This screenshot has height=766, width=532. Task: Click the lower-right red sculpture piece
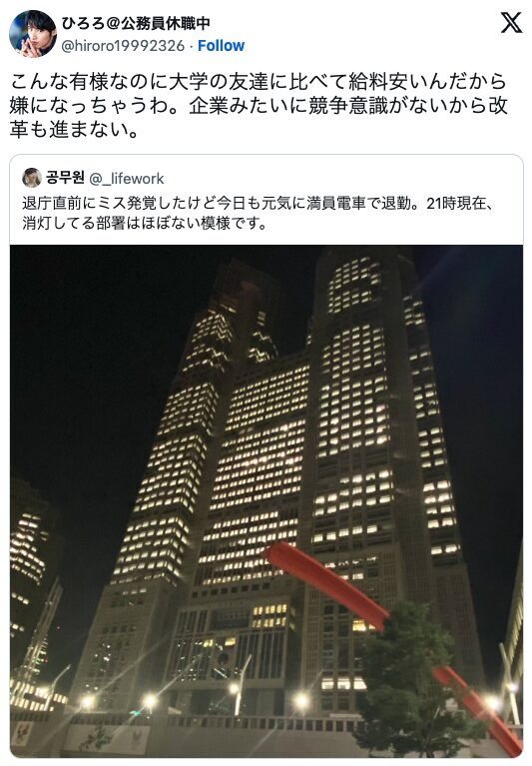pos(478,708)
